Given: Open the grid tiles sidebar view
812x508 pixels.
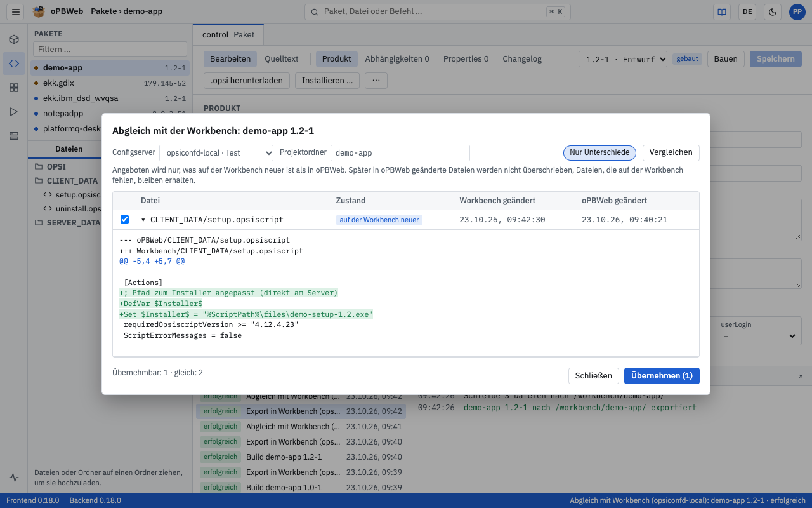Looking at the screenshot, I should (x=14, y=88).
